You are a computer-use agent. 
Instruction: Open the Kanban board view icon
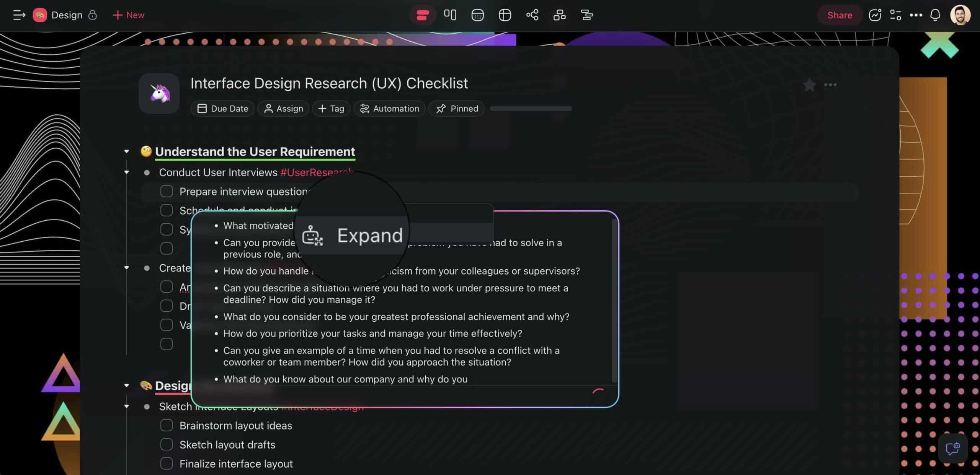click(x=450, y=15)
